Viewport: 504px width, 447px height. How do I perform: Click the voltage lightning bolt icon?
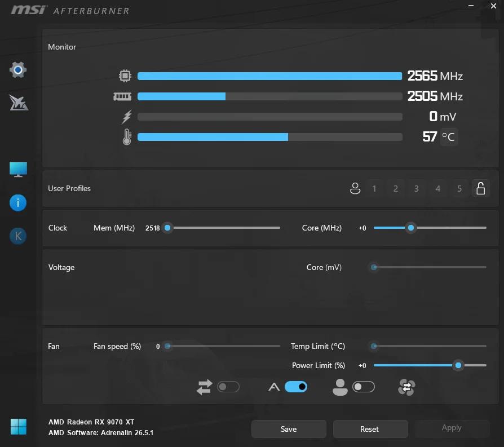click(x=127, y=117)
